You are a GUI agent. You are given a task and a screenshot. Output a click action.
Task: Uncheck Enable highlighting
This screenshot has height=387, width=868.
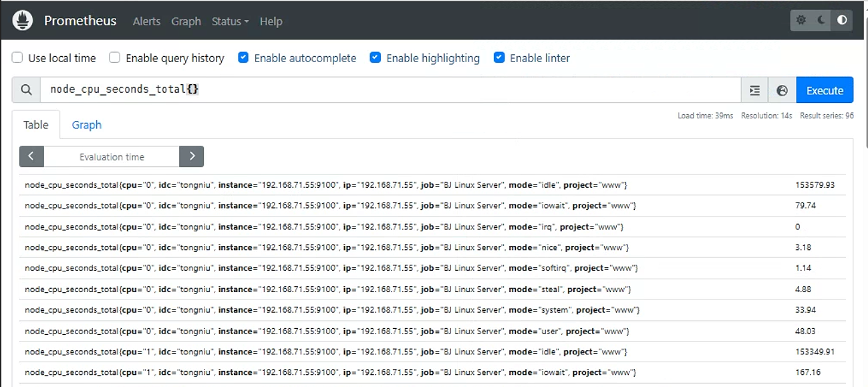[x=376, y=58]
